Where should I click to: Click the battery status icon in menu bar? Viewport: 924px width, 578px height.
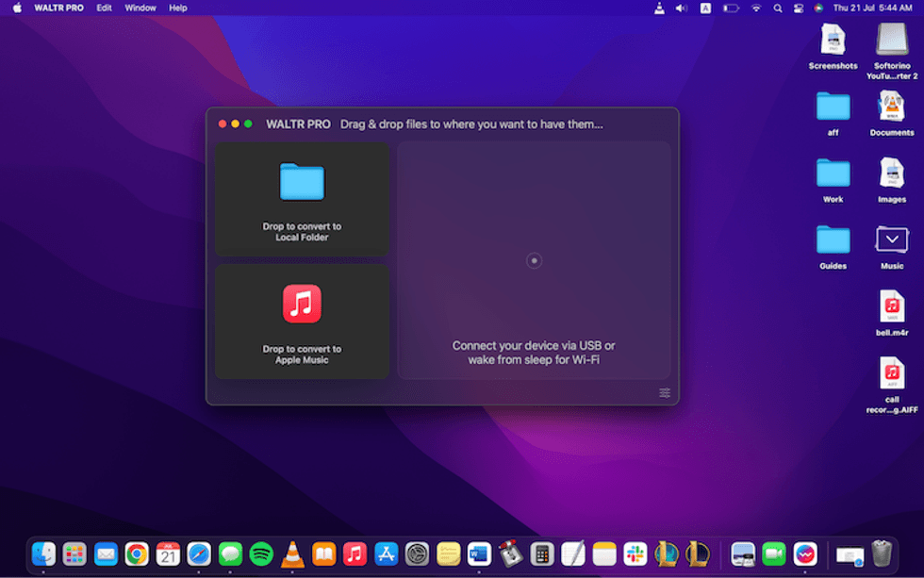pos(729,8)
